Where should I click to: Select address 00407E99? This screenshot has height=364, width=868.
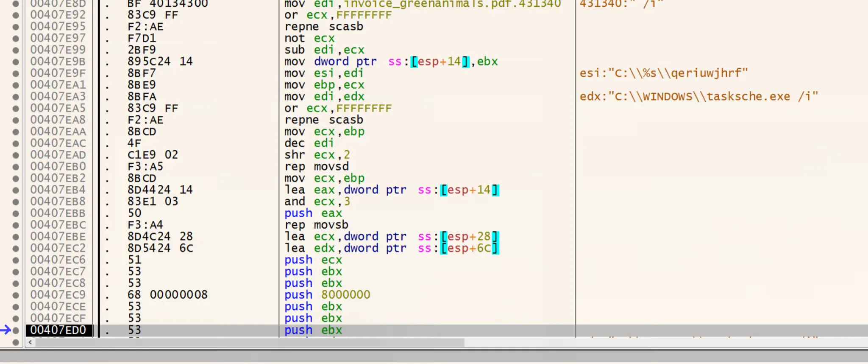point(58,50)
